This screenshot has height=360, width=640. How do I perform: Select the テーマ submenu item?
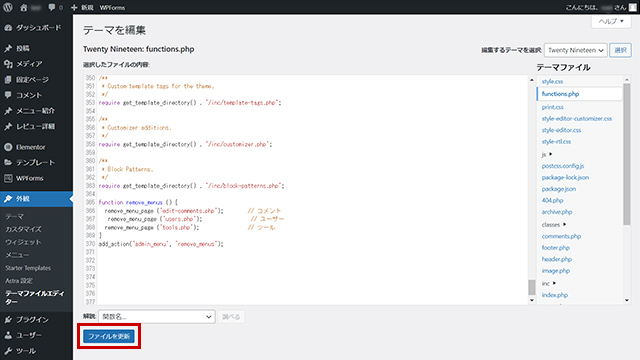15,216
